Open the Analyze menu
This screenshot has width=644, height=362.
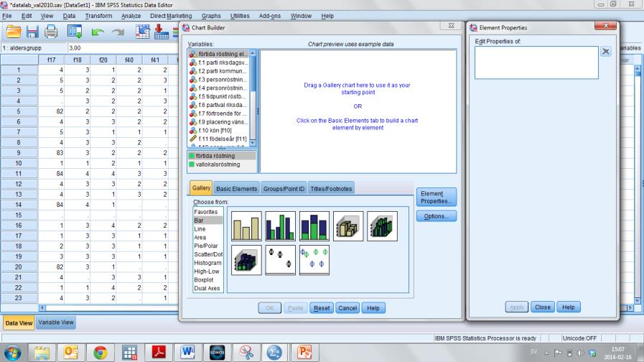coord(131,16)
